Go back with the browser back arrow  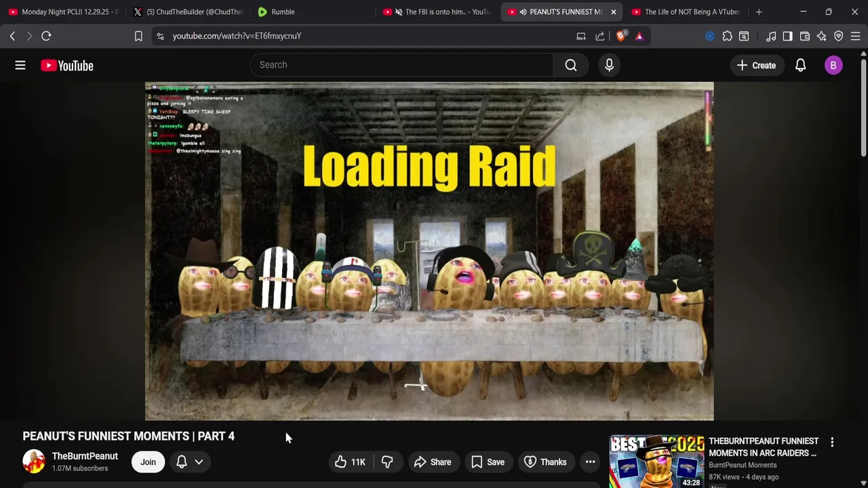coord(12,36)
